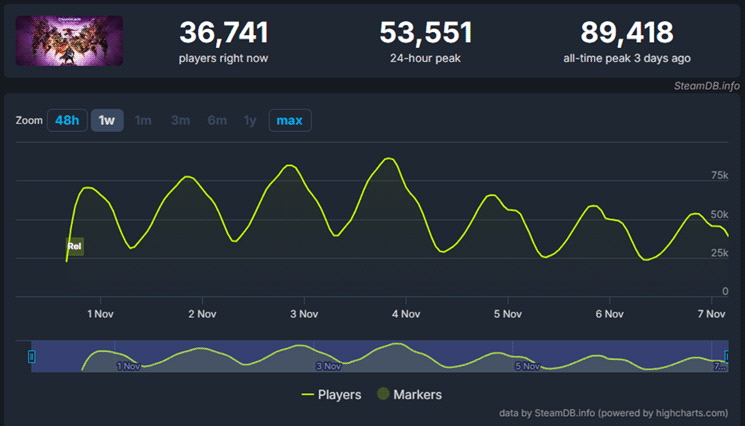Show max time range

point(289,121)
